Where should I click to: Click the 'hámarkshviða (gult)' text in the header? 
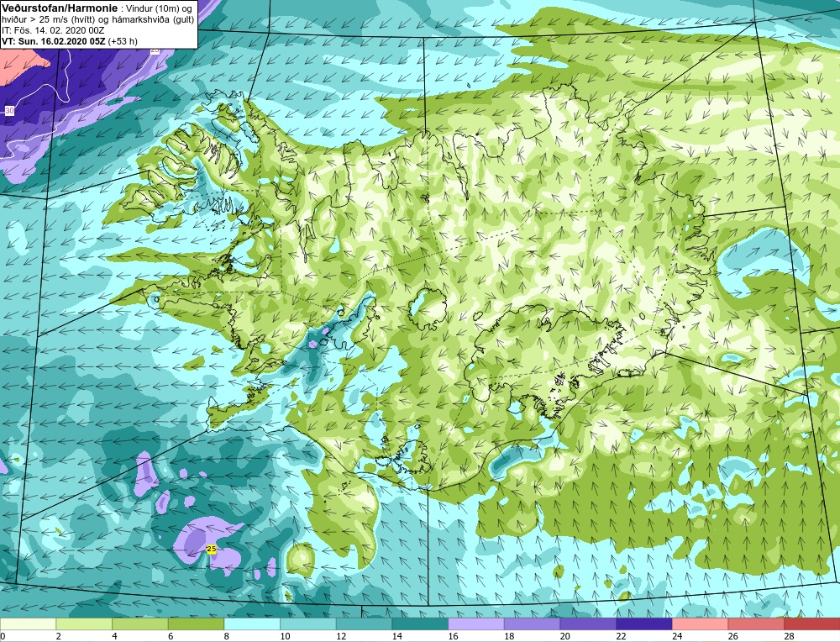pyautogui.click(x=153, y=20)
